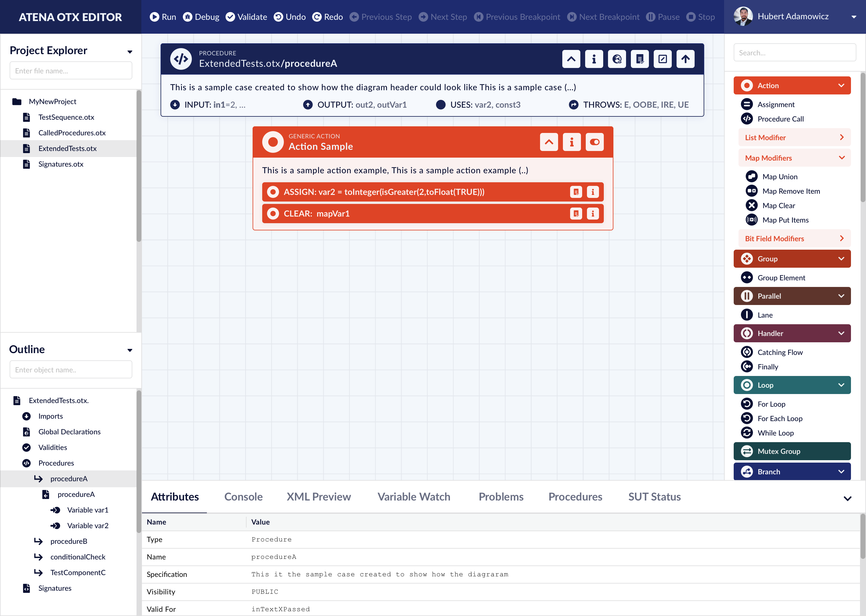
Task: Run the procedure from the toolbar
Action: click(x=163, y=17)
